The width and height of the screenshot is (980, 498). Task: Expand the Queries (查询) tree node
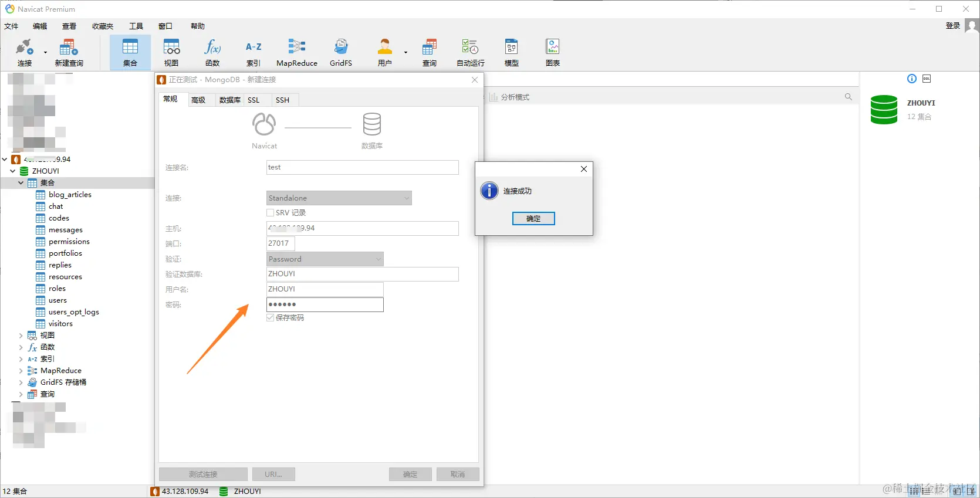point(21,394)
